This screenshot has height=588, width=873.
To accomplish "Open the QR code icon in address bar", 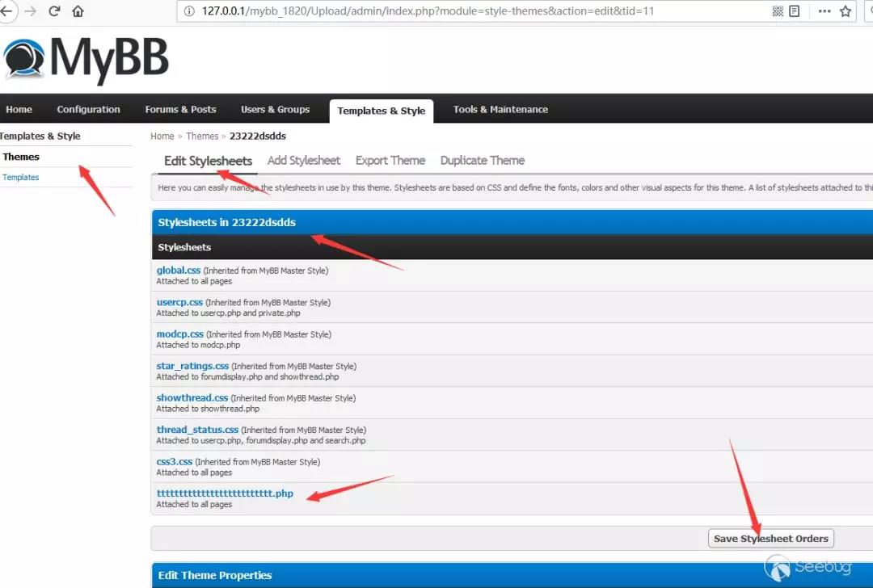I will [x=778, y=11].
